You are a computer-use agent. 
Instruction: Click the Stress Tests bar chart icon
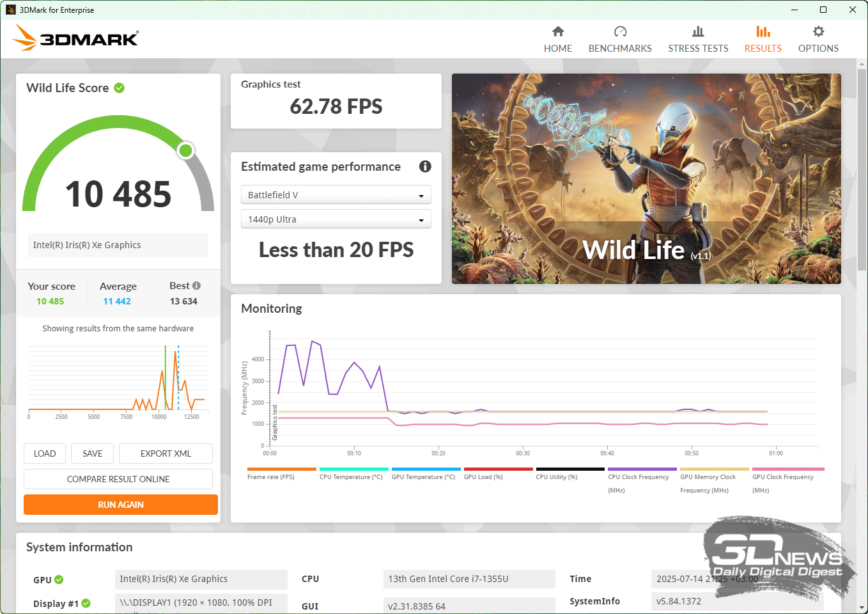coord(698,31)
